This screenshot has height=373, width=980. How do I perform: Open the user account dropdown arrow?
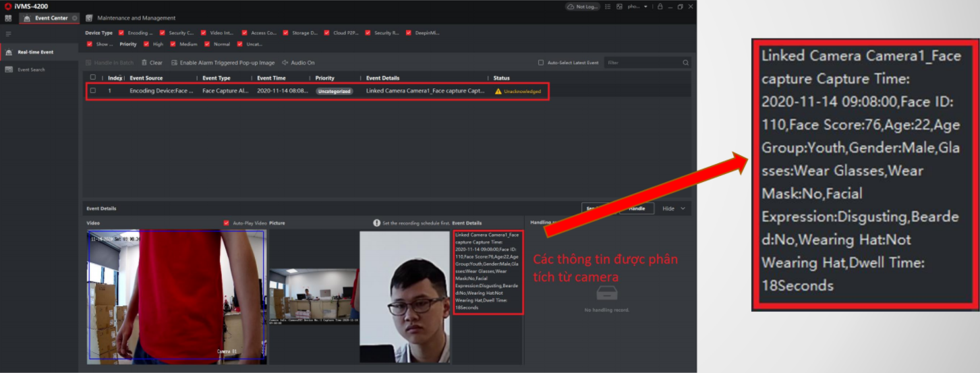[645, 7]
